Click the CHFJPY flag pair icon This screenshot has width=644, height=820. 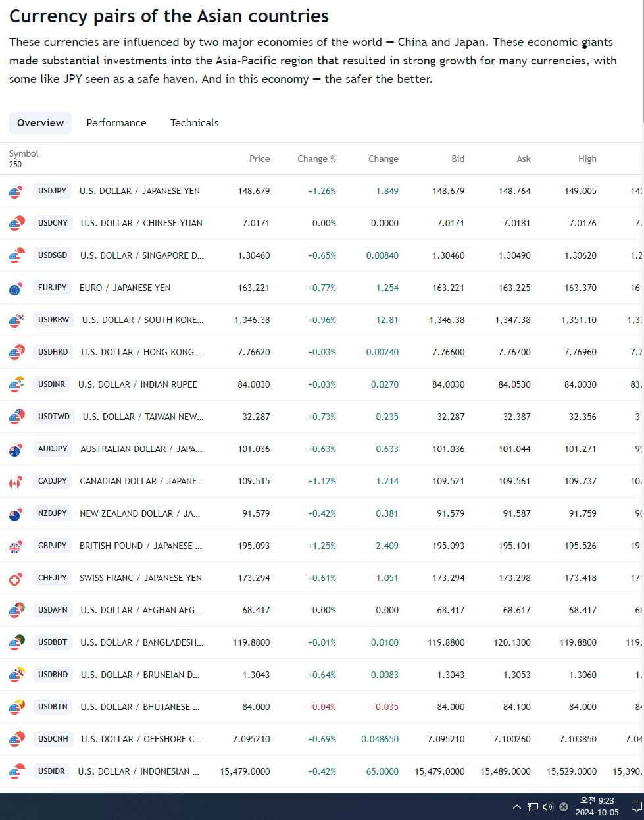pos(17,578)
